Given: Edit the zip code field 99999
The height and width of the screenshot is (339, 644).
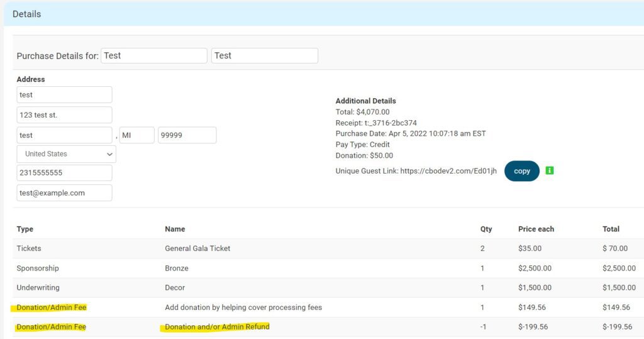Looking at the screenshot, I should [x=187, y=135].
